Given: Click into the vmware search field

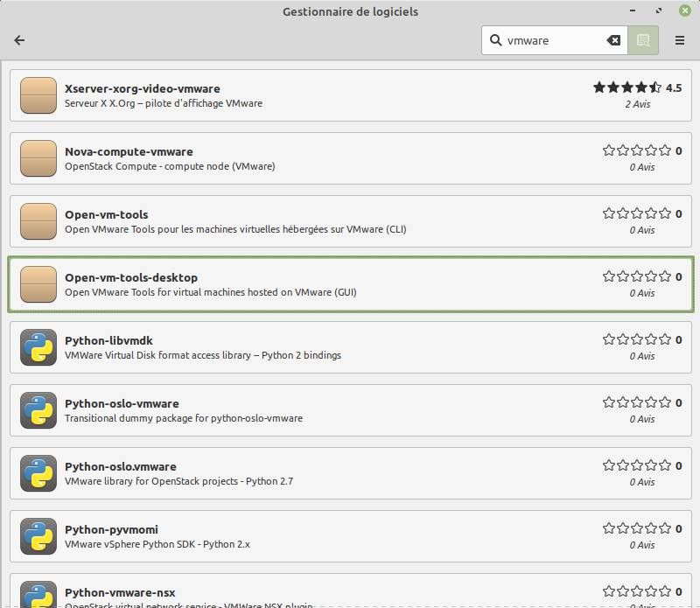Looking at the screenshot, I should pos(554,40).
